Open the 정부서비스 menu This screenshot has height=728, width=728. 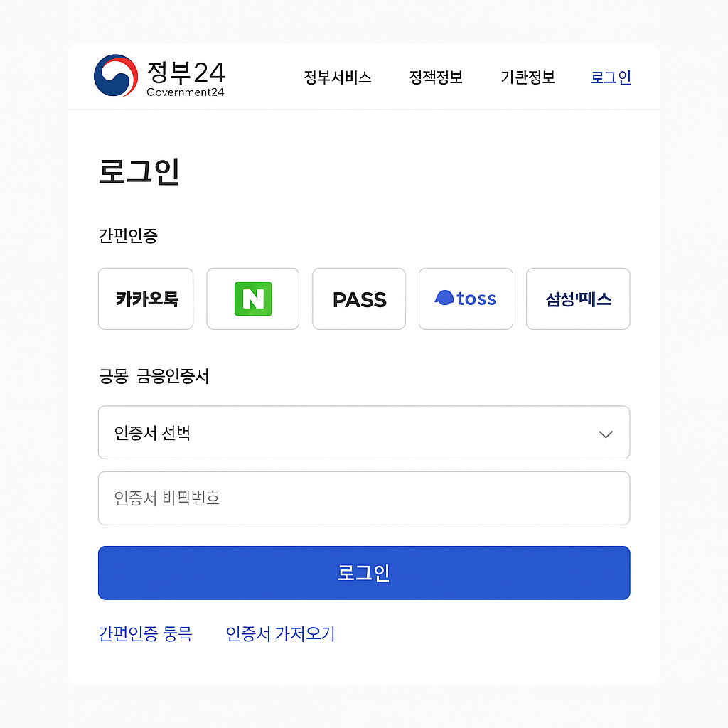(338, 77)
